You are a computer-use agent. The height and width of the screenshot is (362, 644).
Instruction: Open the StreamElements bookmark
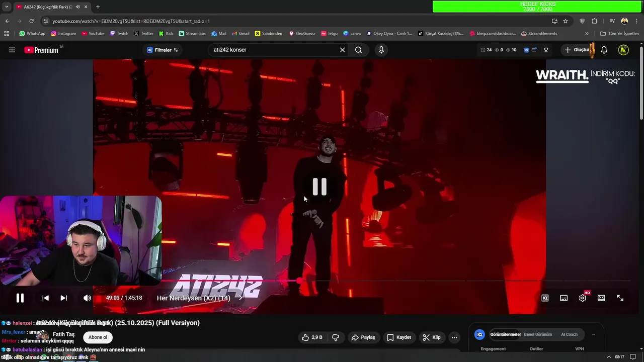539,34
